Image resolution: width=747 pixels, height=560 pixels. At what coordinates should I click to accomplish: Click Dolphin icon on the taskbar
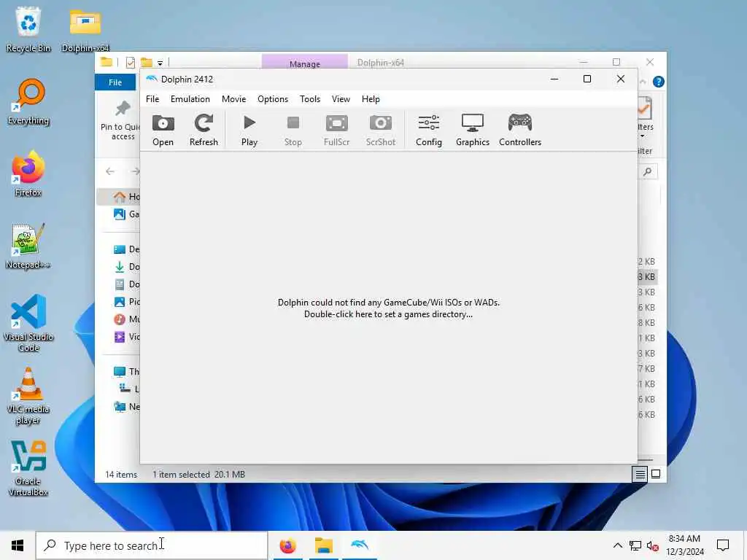click(x=360, y=545)
